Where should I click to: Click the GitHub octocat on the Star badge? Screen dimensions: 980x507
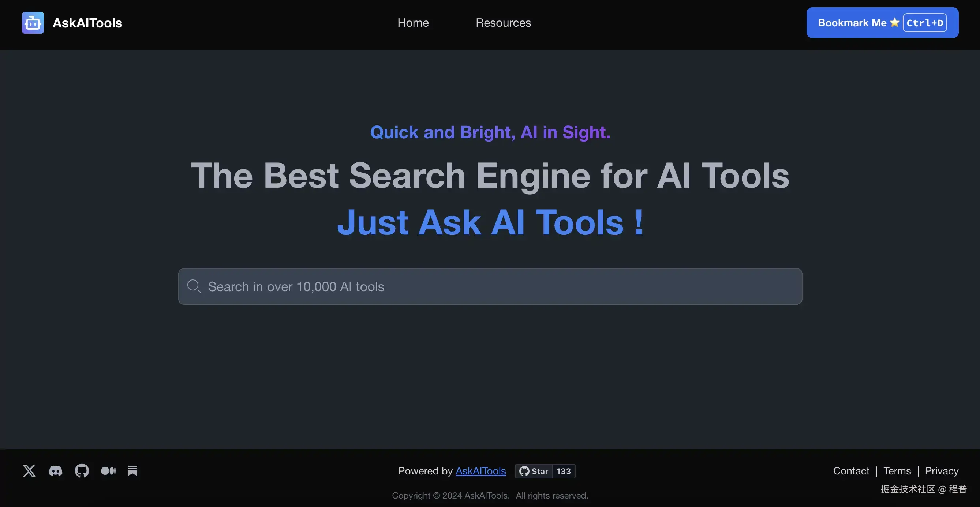[524, 471]
